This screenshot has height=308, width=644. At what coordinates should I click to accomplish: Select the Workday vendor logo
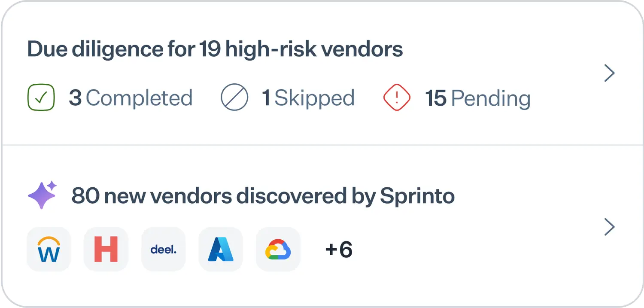click(x=49, y=249)
